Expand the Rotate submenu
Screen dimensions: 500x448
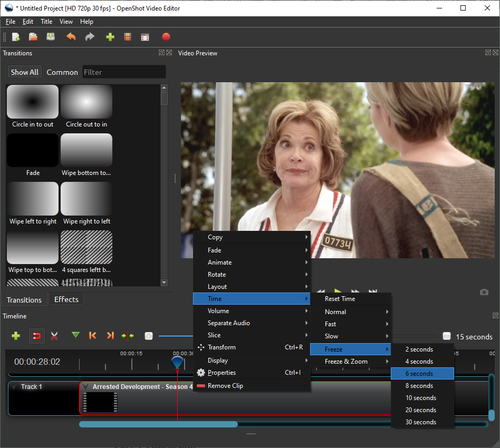(x=252, y=275)
